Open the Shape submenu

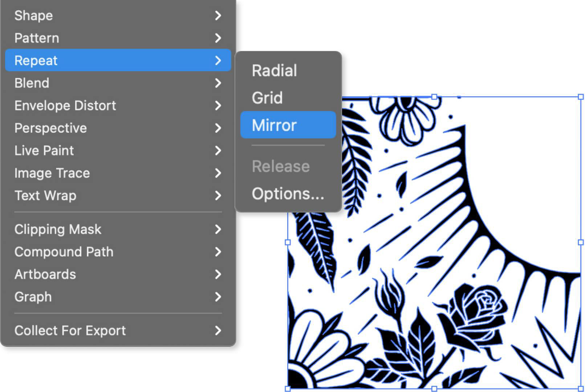click(33, 16)
